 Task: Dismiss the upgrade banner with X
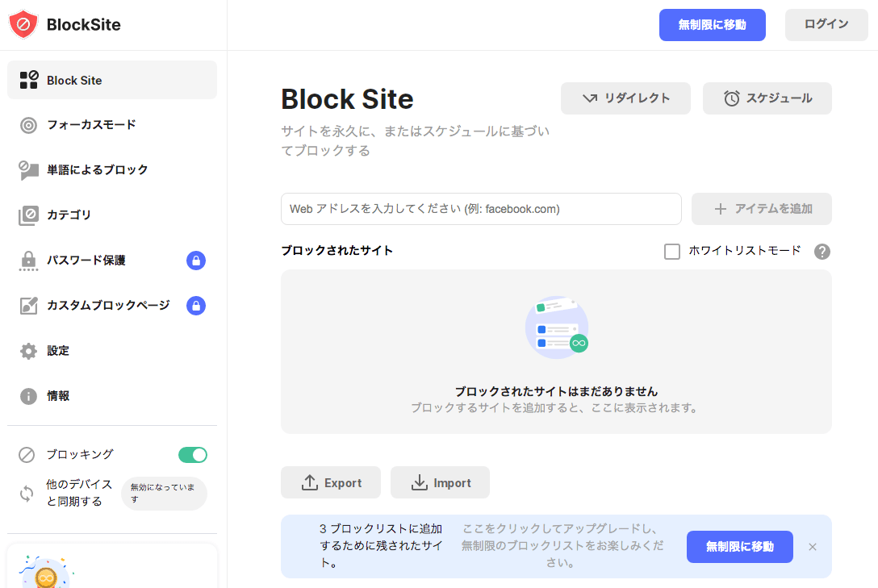click(813, 547)
